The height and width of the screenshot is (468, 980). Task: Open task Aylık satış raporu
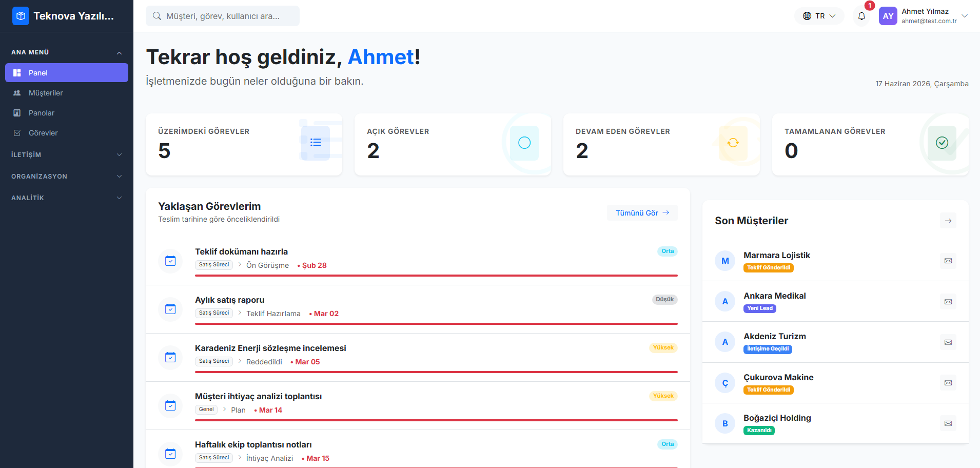click(229, 300)
